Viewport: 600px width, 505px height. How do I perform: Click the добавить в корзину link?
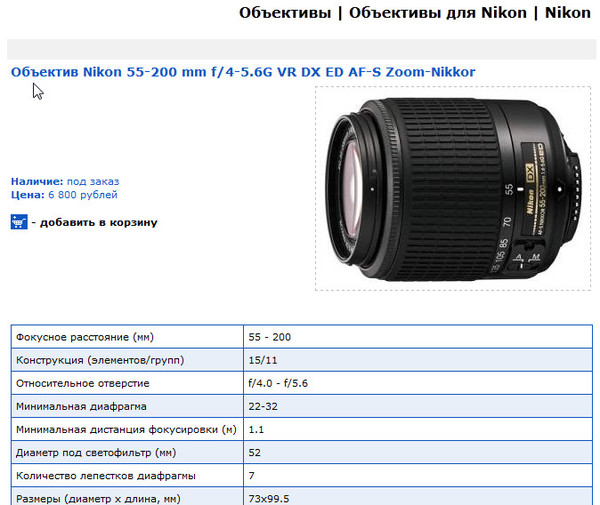tap(99, 222)
